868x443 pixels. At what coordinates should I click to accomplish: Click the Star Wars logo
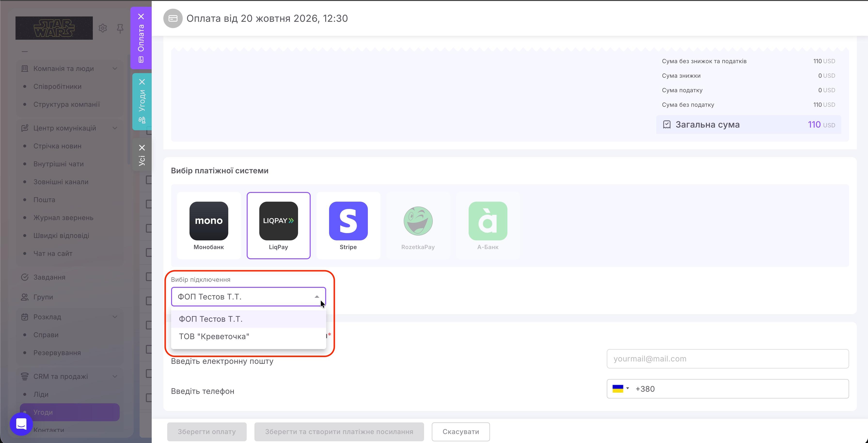pyautogui.click(x=54, y=28)
